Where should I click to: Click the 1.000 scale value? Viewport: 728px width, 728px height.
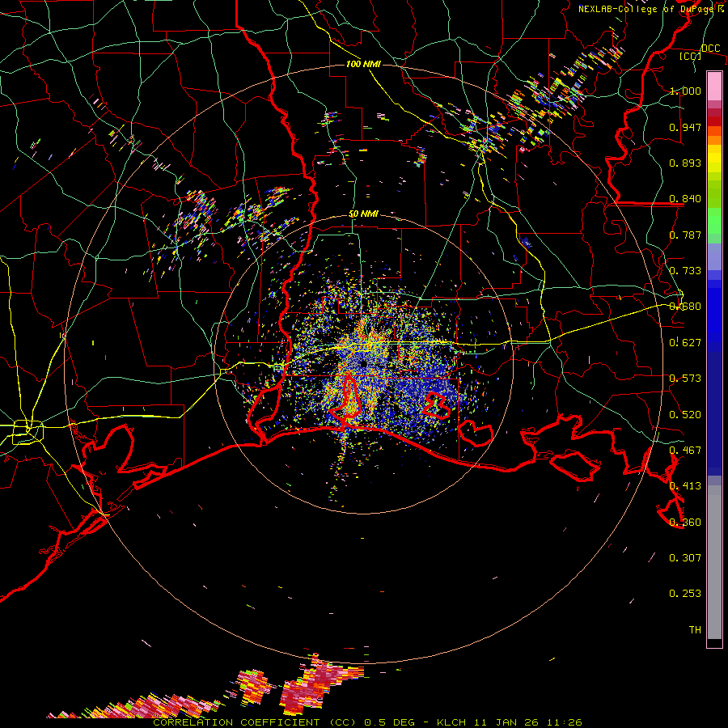pyautogui.click(x=685, y=91)
